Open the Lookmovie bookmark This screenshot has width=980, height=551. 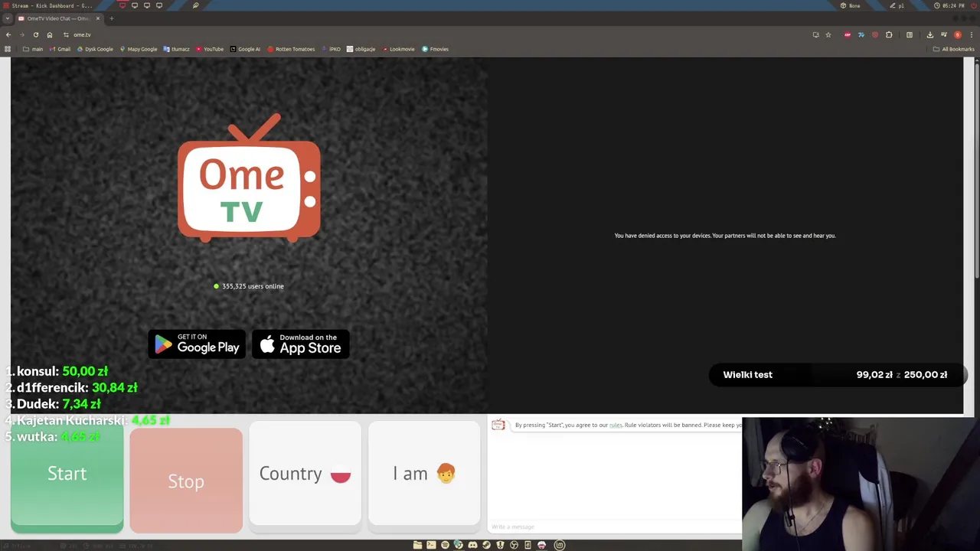398,49
